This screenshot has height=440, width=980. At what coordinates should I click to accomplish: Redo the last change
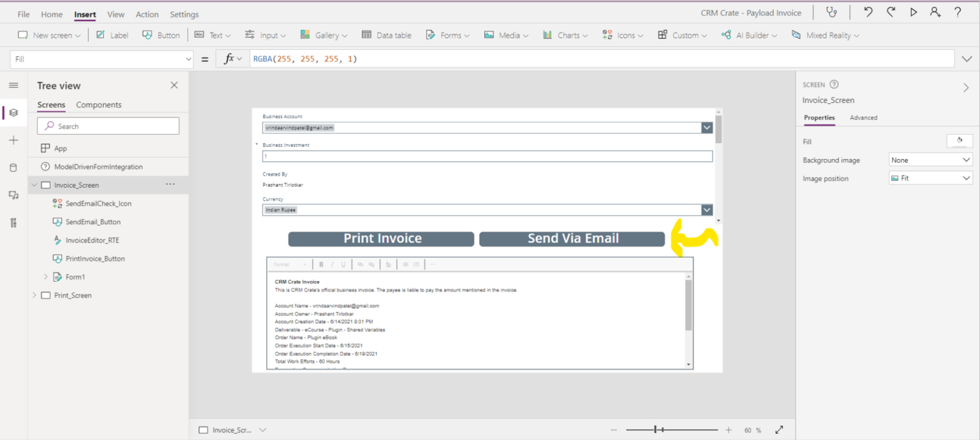(x=891, y=11)
